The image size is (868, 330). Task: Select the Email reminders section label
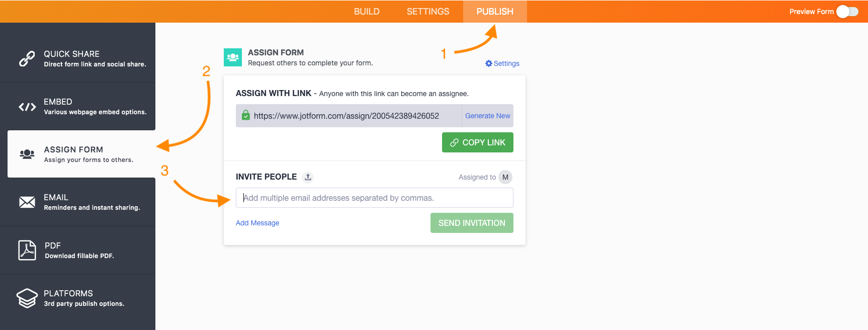coord(56,198)
